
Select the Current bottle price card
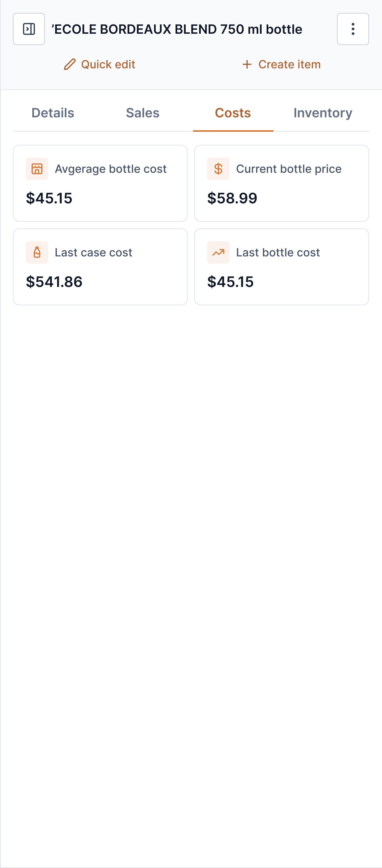click(281, 183)
